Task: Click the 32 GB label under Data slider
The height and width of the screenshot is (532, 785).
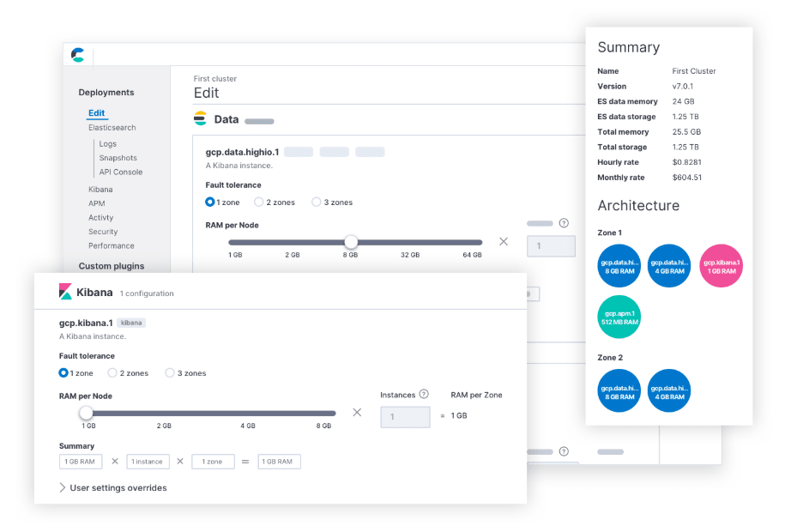Action: click(410, 255)
